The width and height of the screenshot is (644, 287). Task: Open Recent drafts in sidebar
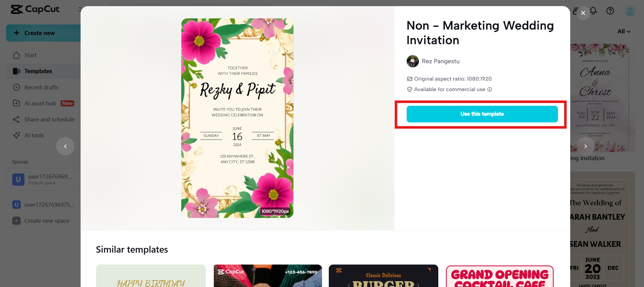(x=41, y=87)
